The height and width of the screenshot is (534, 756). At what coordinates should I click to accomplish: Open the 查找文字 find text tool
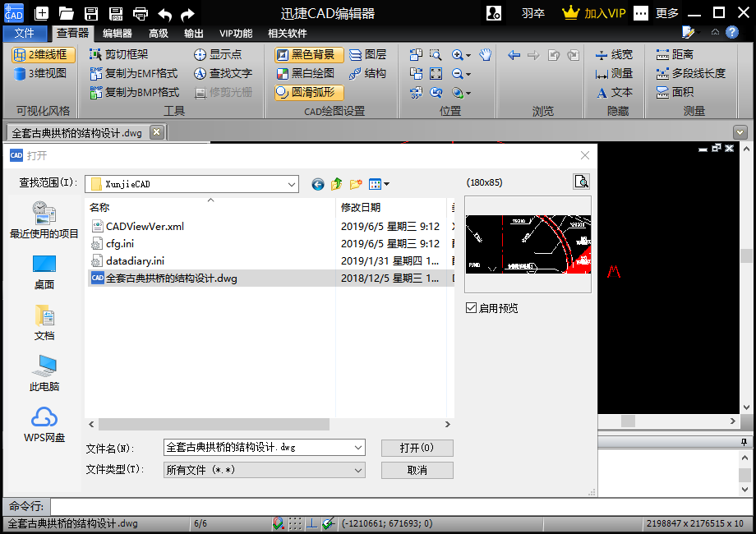[223, 73]
